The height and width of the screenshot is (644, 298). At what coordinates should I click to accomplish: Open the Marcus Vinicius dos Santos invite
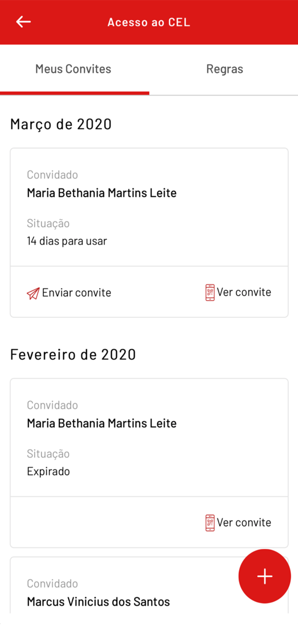[x=98, y=601]
